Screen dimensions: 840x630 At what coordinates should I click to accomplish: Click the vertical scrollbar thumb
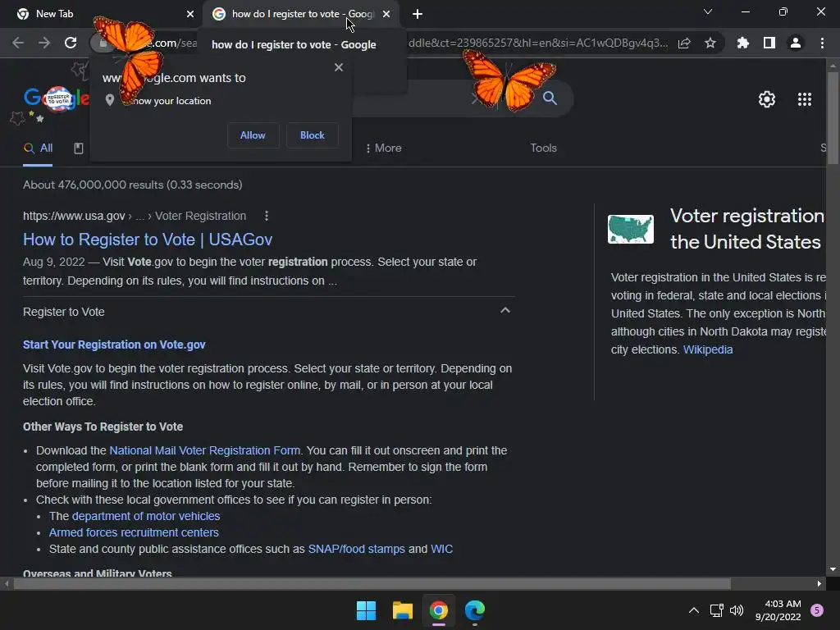click(833, 118)
